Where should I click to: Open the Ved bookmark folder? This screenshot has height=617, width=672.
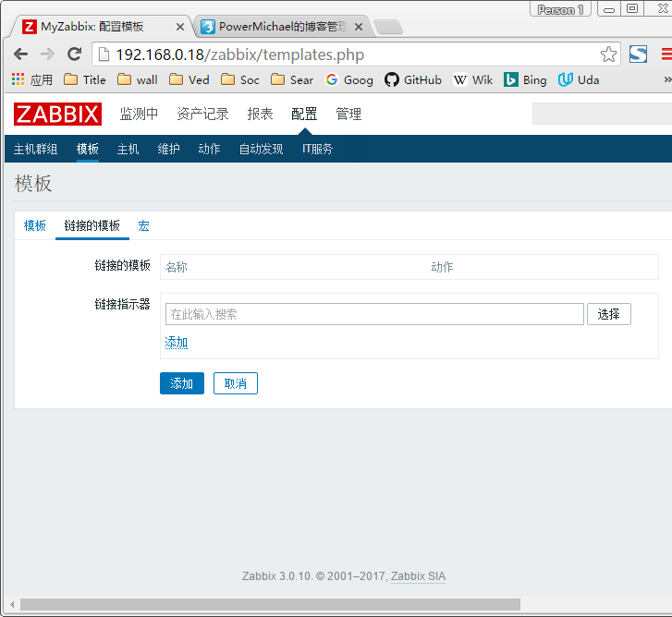pyautogui.click(x=189, y=79)
